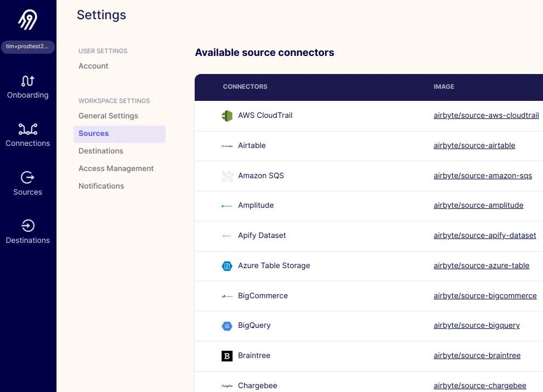Open Account under User Settings

[x=93, y=66]
